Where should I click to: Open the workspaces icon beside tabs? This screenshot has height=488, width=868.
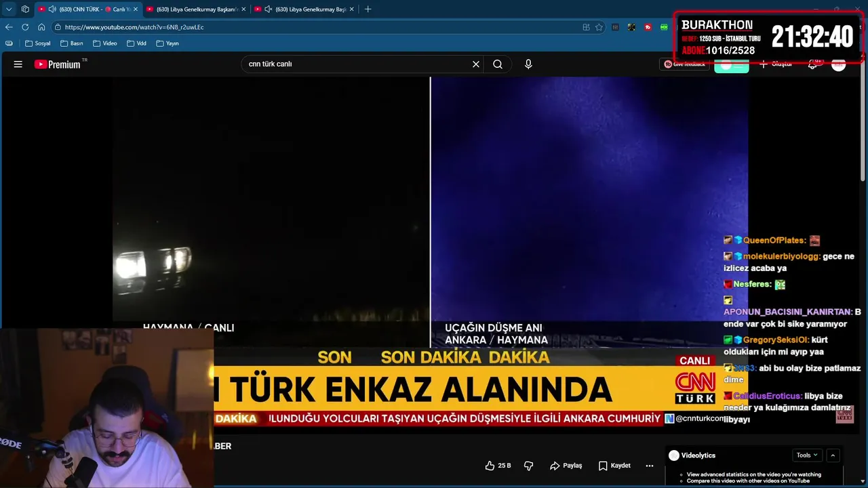[25, 9]
